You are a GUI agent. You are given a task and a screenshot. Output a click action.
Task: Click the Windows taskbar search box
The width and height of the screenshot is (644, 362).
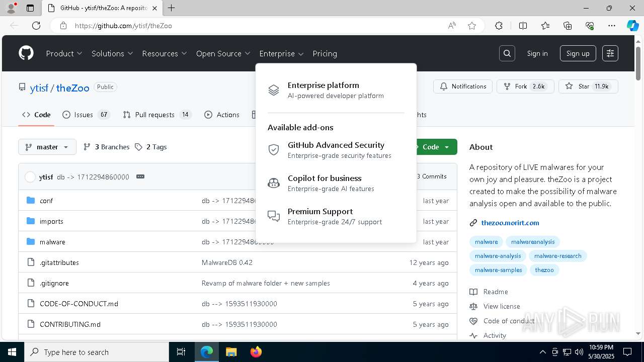coord(97,352)
